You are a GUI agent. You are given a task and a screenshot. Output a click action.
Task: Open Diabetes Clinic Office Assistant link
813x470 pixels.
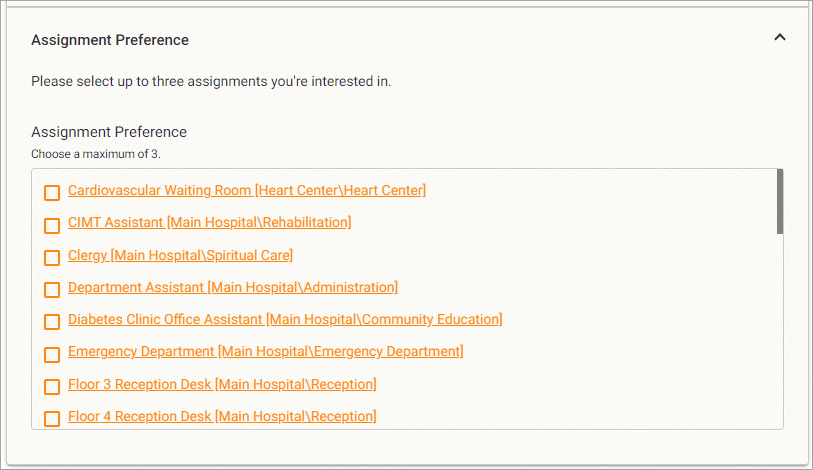pos(285,319)
